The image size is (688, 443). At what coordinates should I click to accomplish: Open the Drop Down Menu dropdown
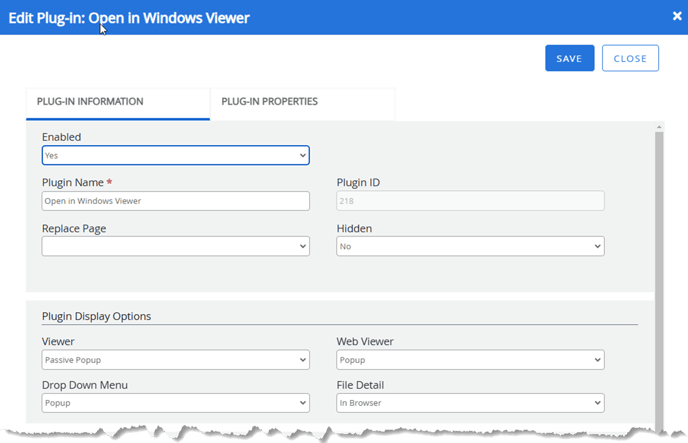(x=176, y=403)
